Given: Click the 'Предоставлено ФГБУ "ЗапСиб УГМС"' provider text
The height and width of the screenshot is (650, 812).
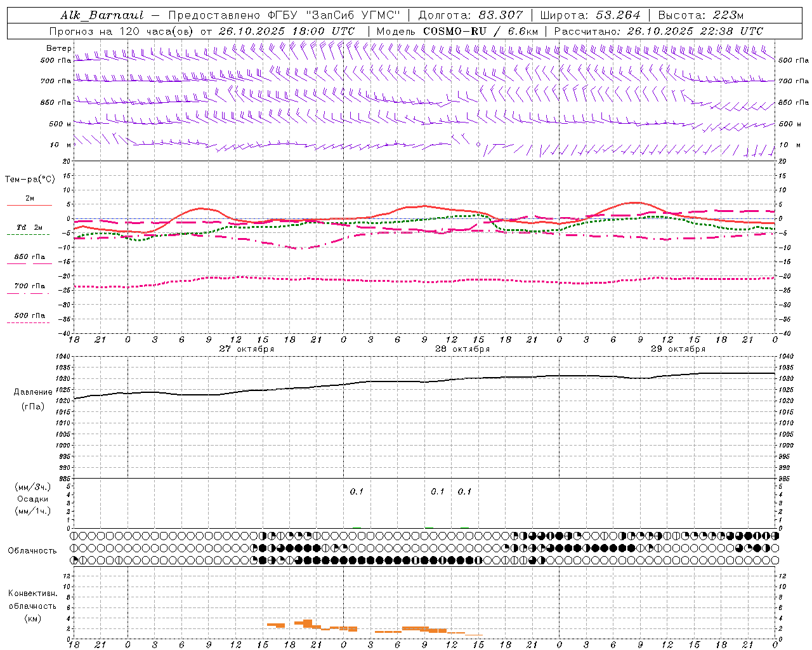Looking at the screenshot, I should click(x=285, y=15).
